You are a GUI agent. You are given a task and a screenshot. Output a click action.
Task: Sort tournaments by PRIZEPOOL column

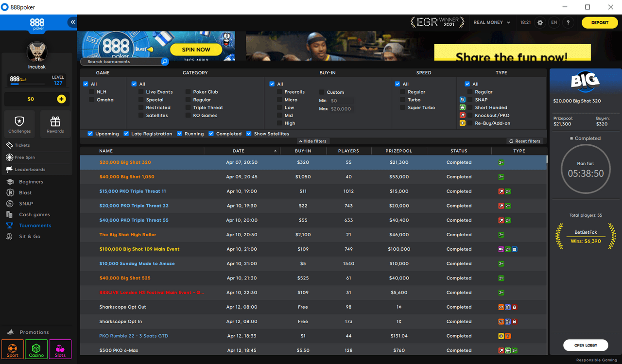399,151
